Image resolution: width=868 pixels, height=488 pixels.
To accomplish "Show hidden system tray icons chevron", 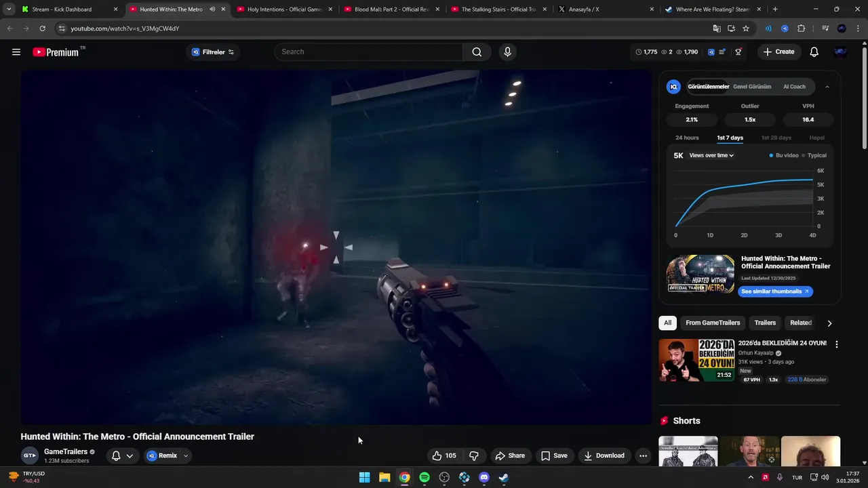I will pos(751,477).
